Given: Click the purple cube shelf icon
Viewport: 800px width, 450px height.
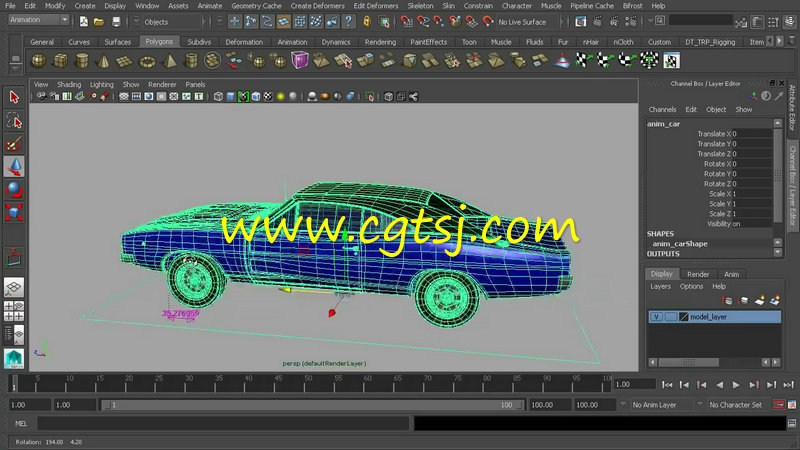Looking at the screenshot, I should pos(299,61).
